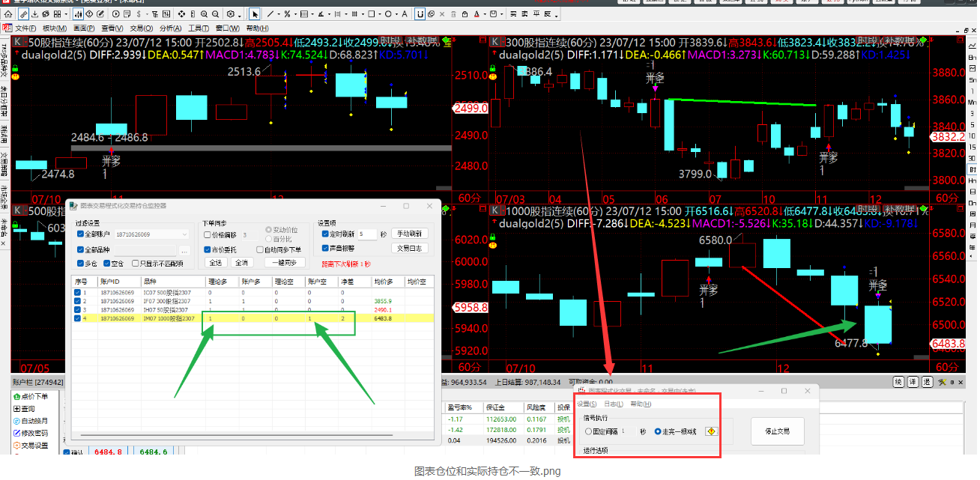Click the candlestick chart type icon

(79, 13)
